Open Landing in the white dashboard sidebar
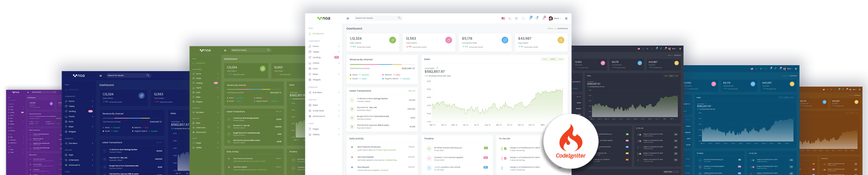 point(324,57)
